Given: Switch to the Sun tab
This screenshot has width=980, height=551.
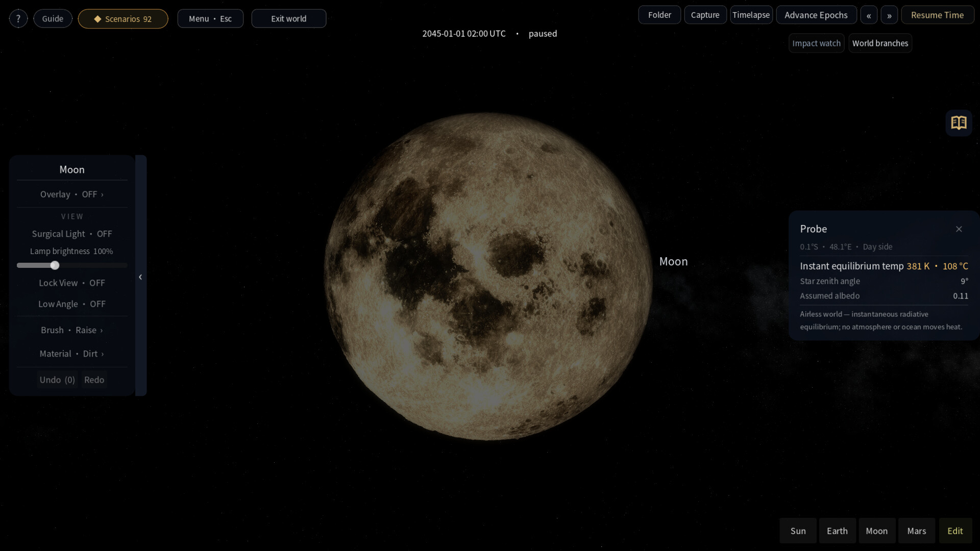Looking at the screenshot, I should tap(798, 531).
